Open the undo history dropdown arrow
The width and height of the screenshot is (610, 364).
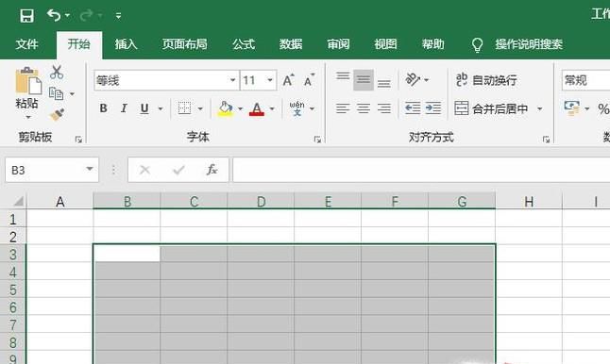pyautogui.click(x=67, y=15)
